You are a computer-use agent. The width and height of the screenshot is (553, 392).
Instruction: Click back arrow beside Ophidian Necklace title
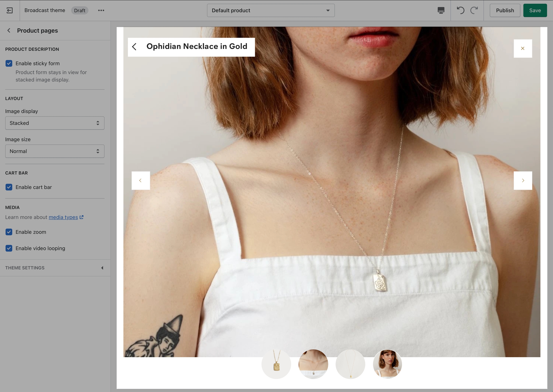pyautogui.click(x=134, y=47)
